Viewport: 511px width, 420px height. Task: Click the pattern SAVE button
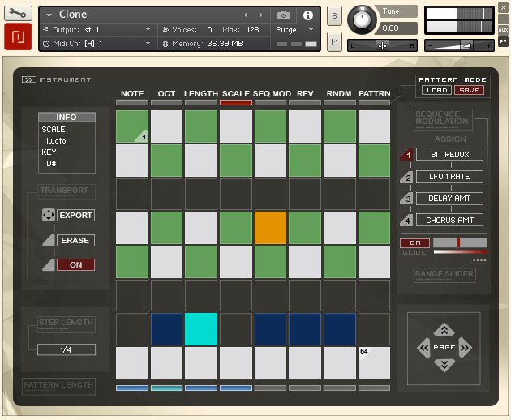click(x=469, y=90)
